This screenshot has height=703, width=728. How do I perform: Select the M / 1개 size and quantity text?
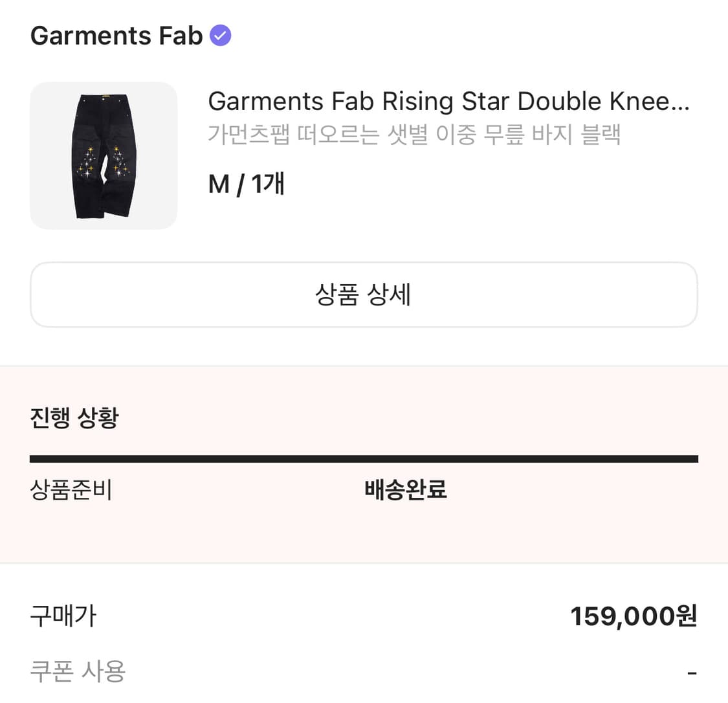[247, 184]
